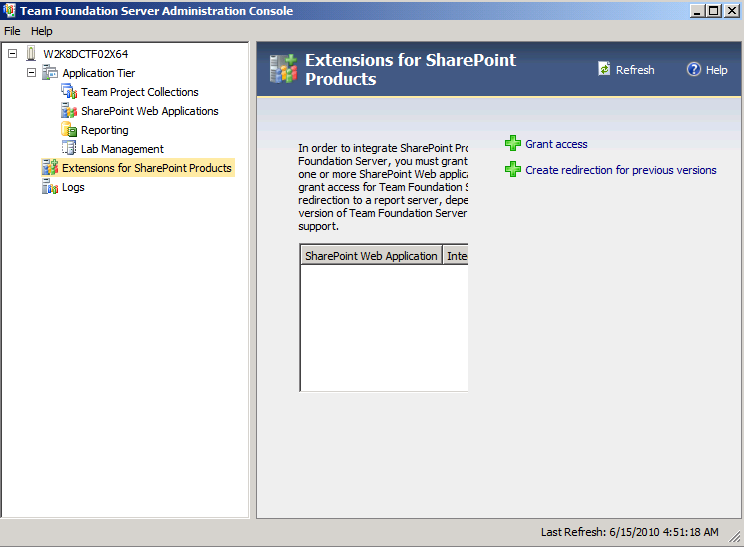Click the blue question mark Help icon
The image size is (744, 547).
(694, 69)
